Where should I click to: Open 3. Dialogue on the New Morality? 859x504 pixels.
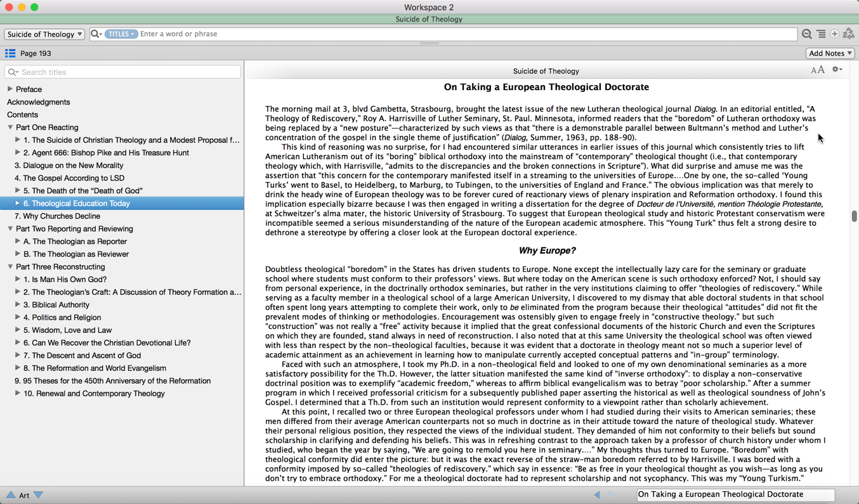[69, 165]
